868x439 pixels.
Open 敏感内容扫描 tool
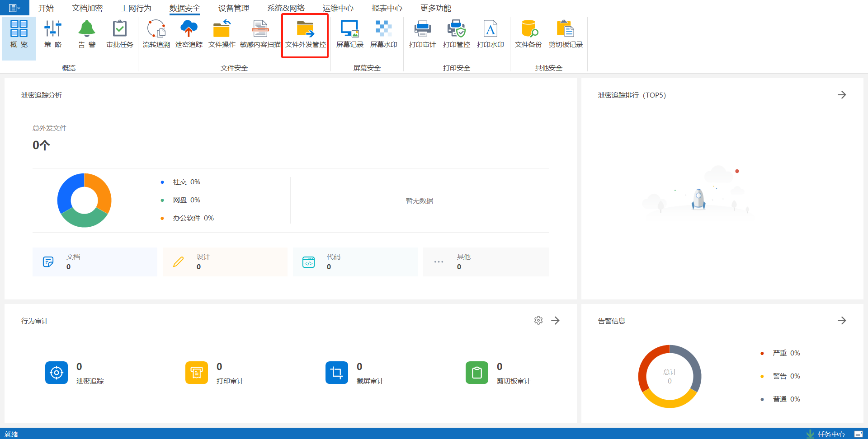click(x=260, y=29)
